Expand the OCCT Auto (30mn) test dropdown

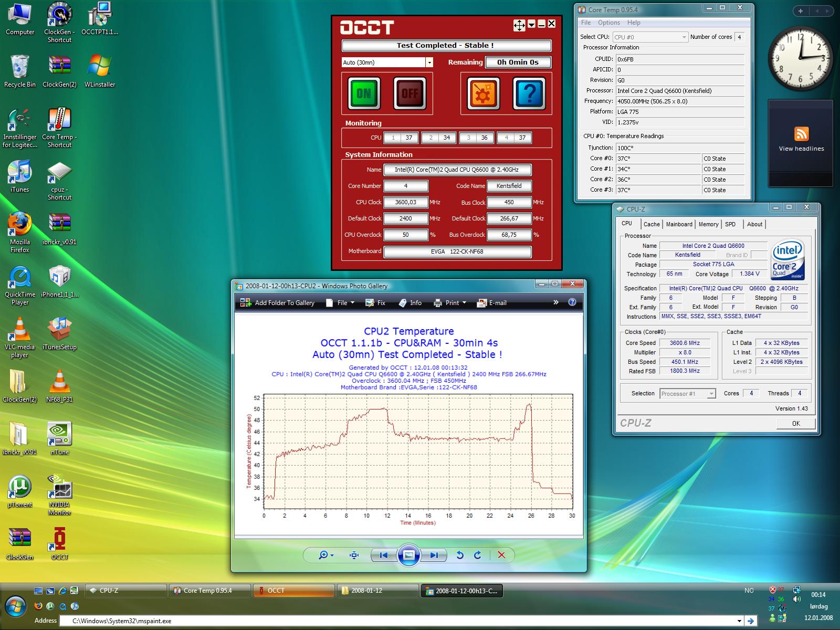click(429, 62)
